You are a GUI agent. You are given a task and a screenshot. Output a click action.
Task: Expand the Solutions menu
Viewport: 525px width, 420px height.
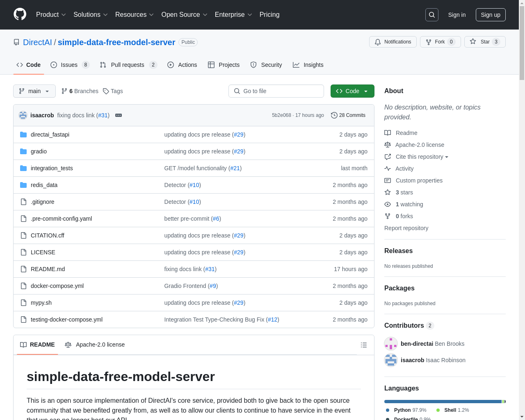[91, 15]
